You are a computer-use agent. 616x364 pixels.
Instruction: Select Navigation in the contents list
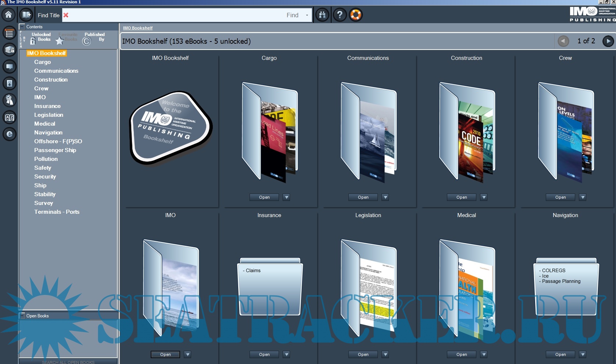pos(48,133)
